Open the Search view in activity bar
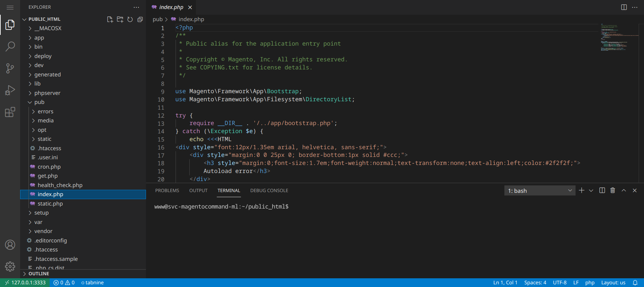 coord(10,46)
